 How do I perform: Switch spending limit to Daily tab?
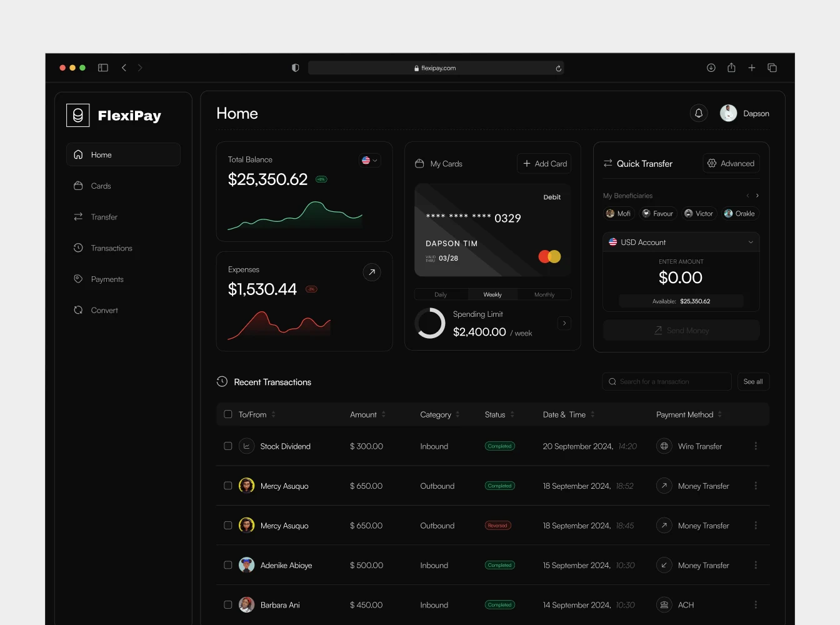click(441, 294)
